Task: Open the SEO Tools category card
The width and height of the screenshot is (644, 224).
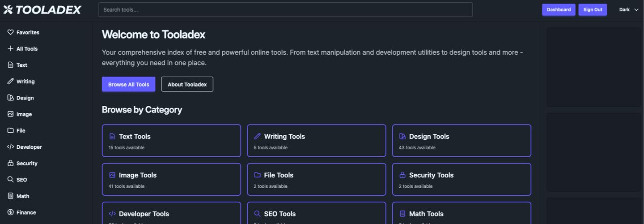Action: [x=317, y=213]
